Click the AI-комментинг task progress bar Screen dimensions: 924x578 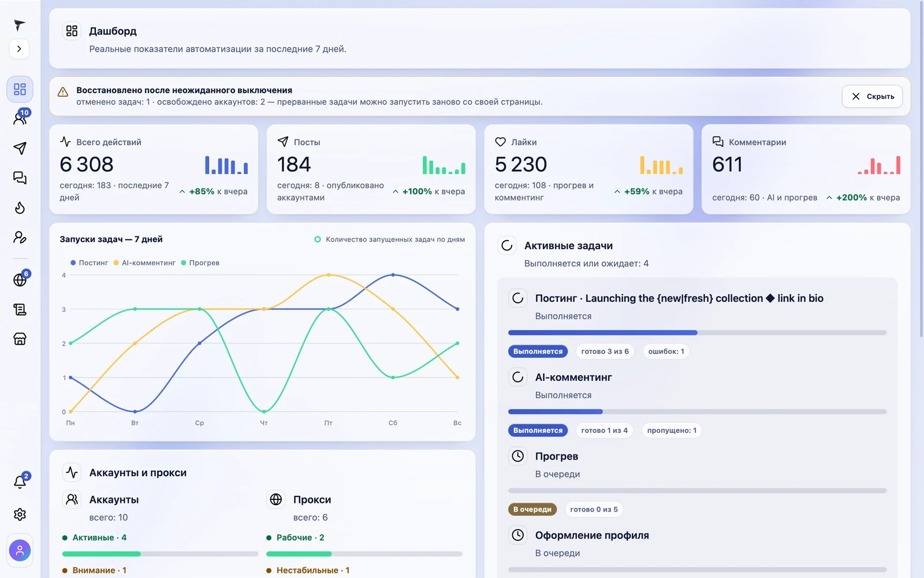[x=698, y=412]
